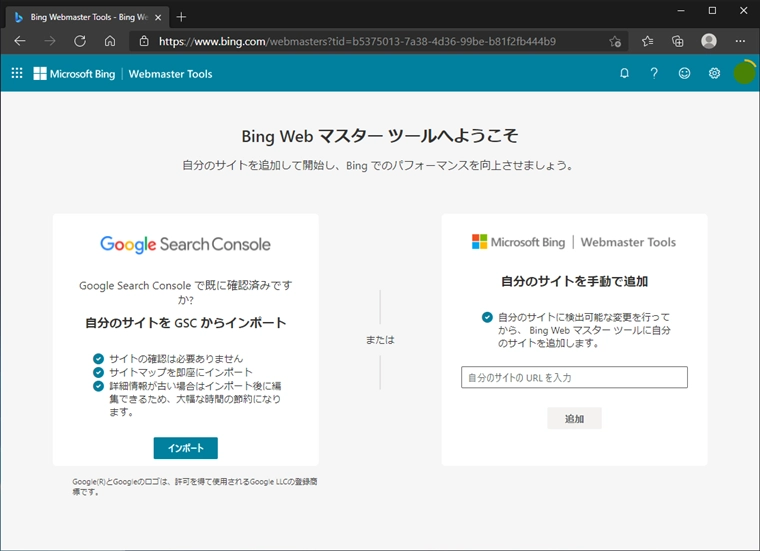Image resolution: width=760 pixels, height=551 pixels.
Task: Maximize the browser window
Action: coord(712,11)
